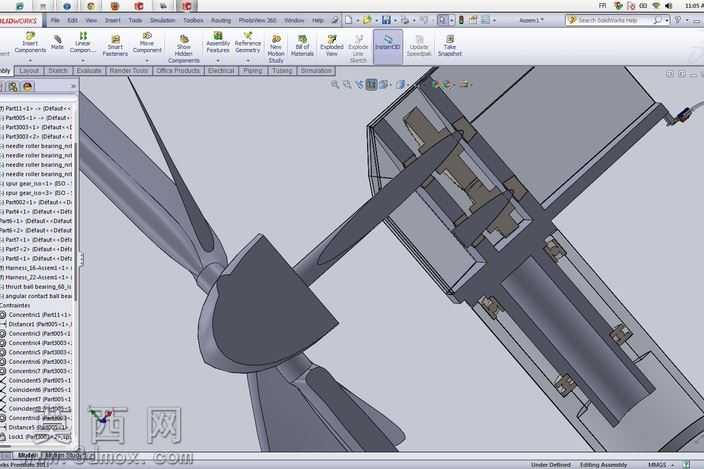The image size is (704, 469).
Task: Select Harness_16-Assem1 in the feature tree
Action: (36, 268)
